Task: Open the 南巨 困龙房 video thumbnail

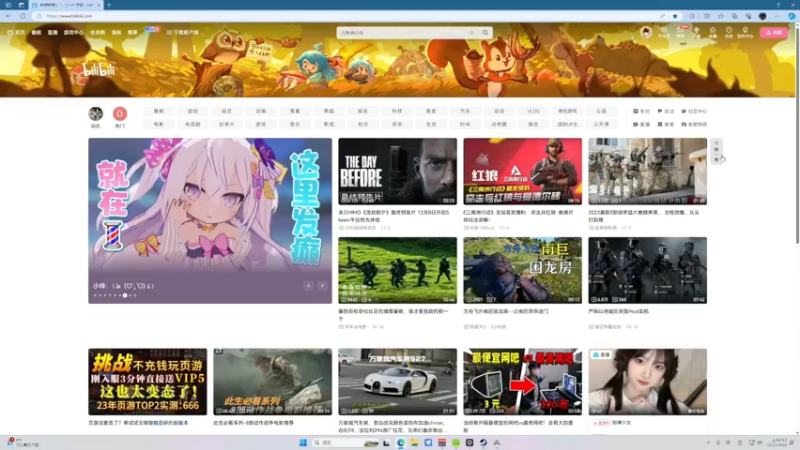Action: pos(522,270)
